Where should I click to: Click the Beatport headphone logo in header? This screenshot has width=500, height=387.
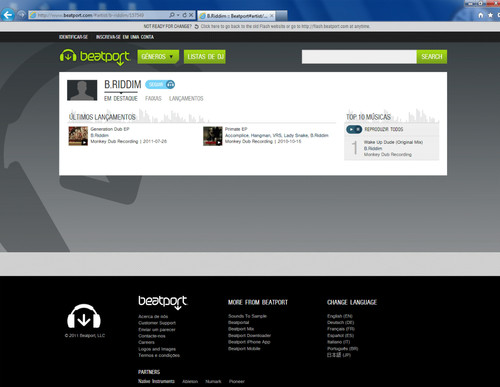coord(68,55)
